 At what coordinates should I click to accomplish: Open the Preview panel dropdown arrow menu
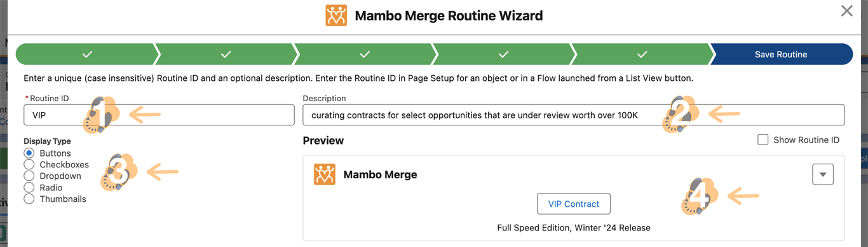click(x=823, y=174)
